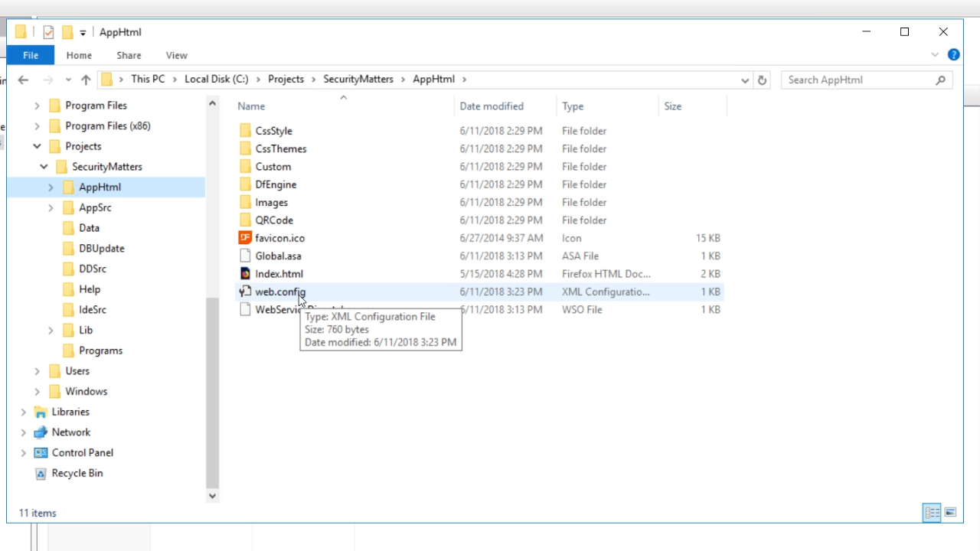Open the Share ribbon tab

click(129, 55)
